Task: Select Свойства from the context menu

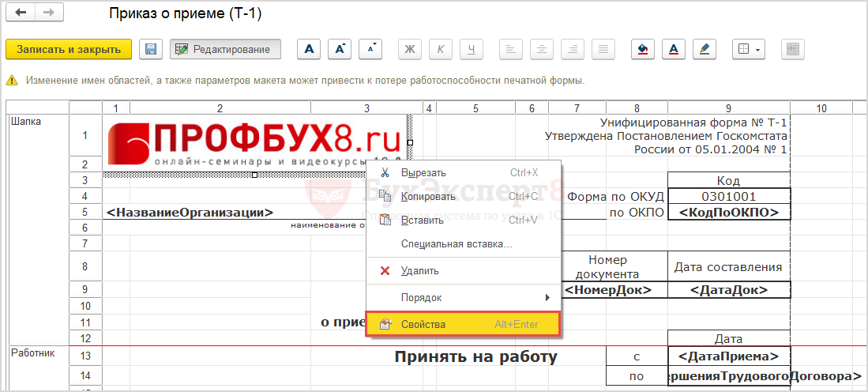Action: coord(463,325)
